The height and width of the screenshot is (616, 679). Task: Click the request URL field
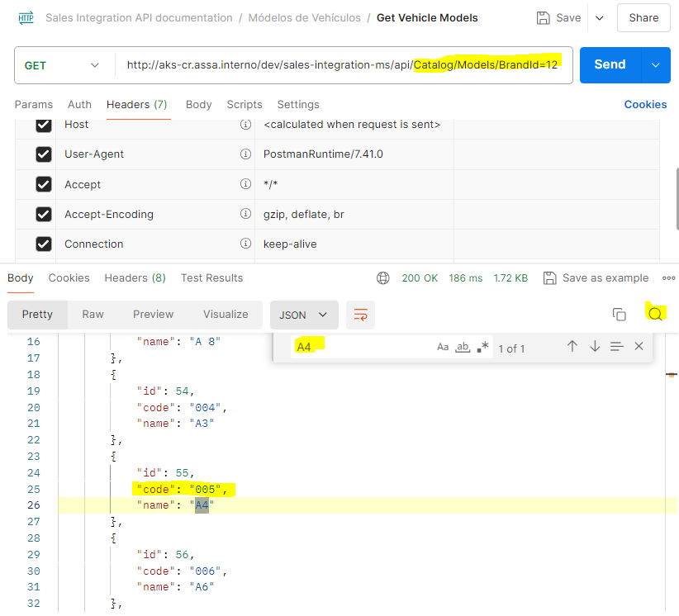(342, 65)
